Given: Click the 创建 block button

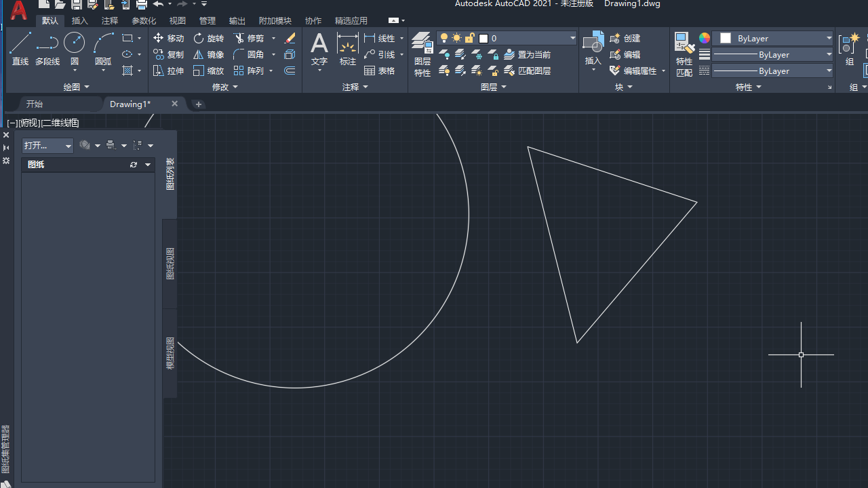Looking at the screenshot, I should point(624,38).
